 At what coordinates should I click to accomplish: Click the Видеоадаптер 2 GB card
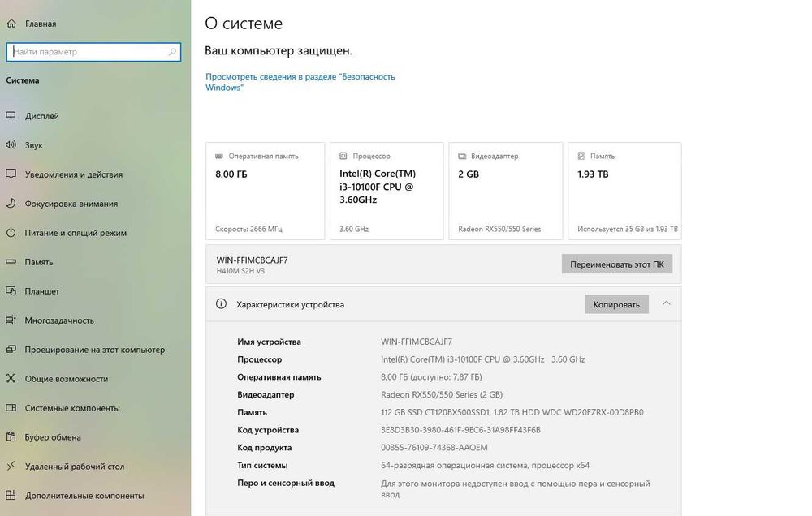pyautogui.click(x=505, y=191)
